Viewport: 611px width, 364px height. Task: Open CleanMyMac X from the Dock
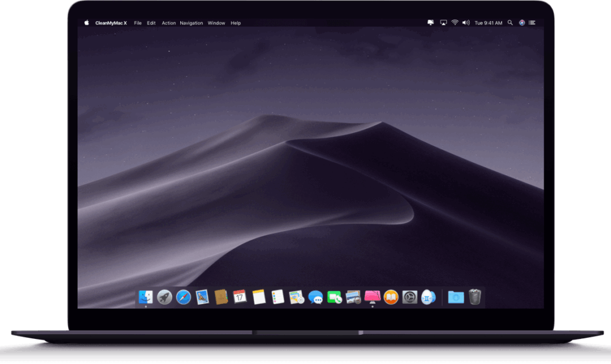click(372, 297)
